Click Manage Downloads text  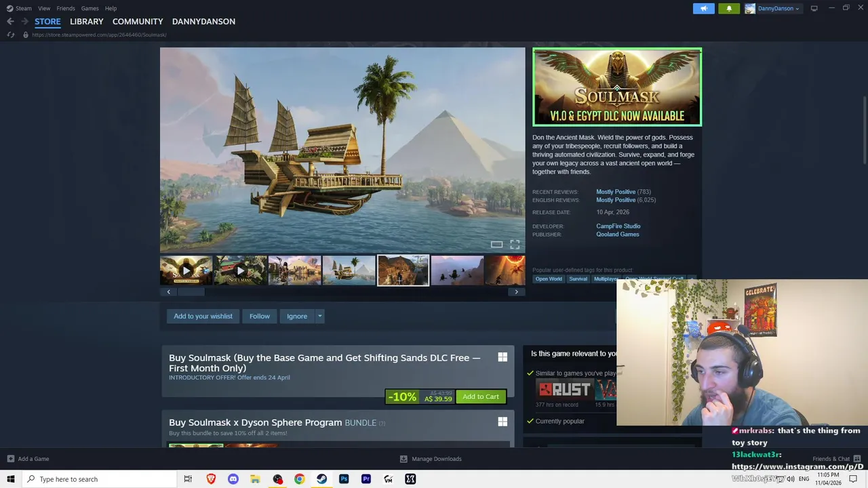(x=437, y=459)
